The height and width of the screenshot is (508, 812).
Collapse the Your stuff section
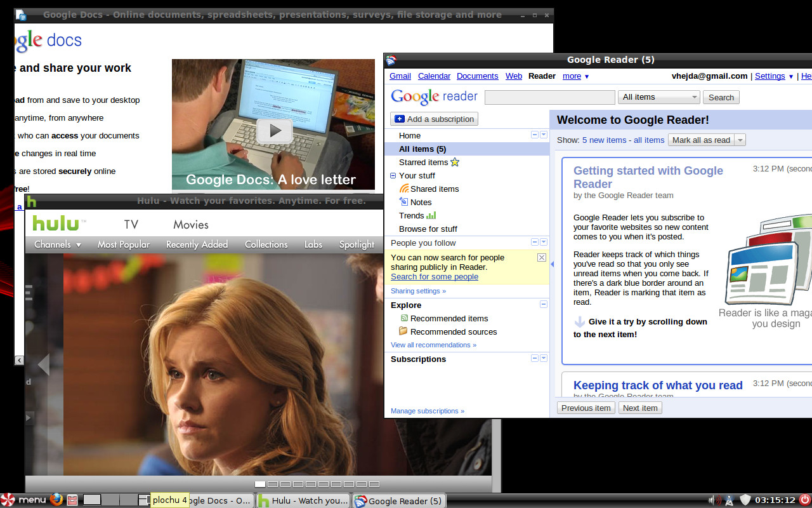[393, 175]
